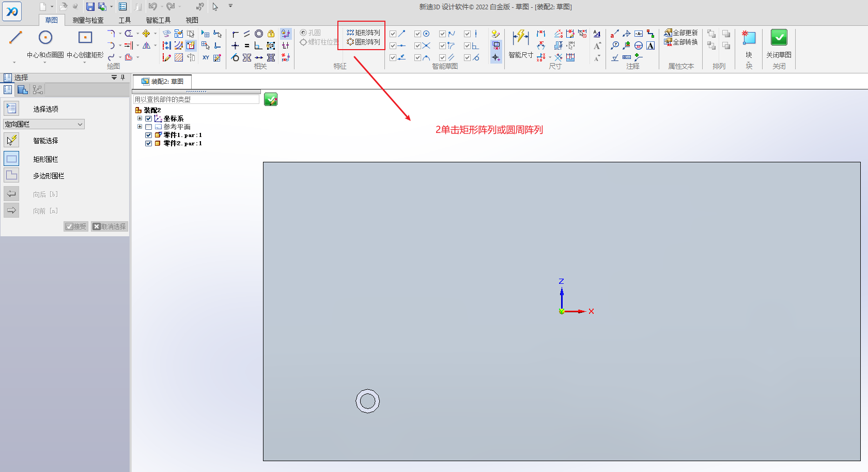The width and height of the screenshot is (868, 472).
Task: Click the part type search field
Action: pos(196,99)
